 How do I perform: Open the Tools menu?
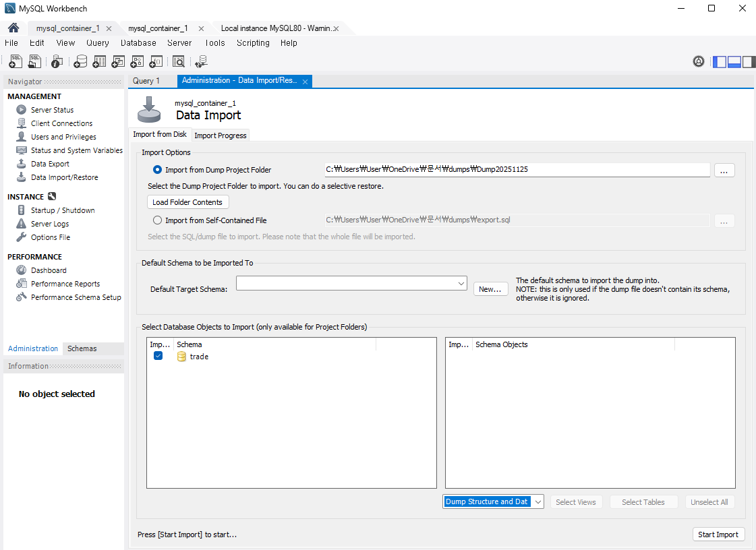pyautogui.click(x=214, y=43)
